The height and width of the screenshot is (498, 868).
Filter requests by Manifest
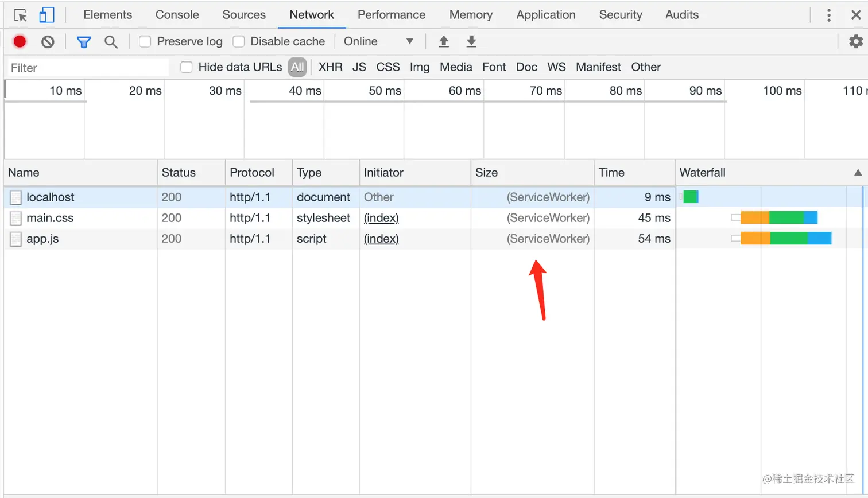598,67
